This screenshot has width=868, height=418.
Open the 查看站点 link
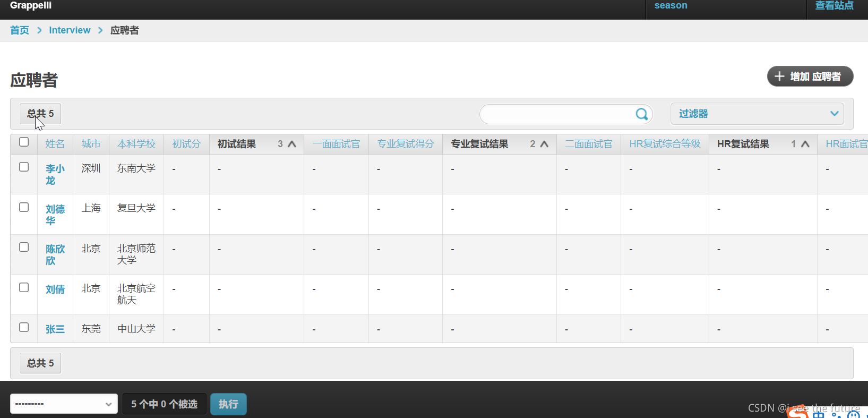pyautogui.click(x=834, y=5)
